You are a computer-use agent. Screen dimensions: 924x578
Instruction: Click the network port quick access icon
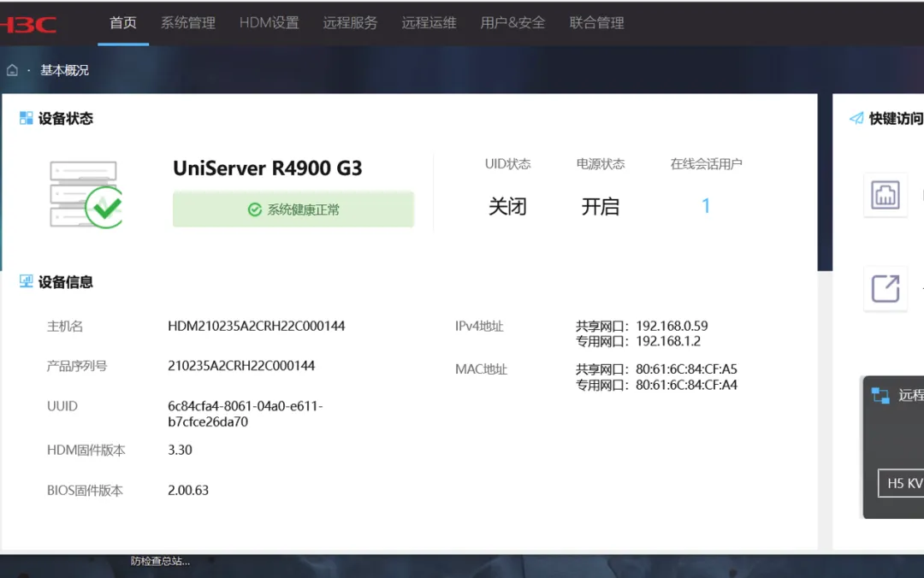pyautogui.click(x=885, y=195)
